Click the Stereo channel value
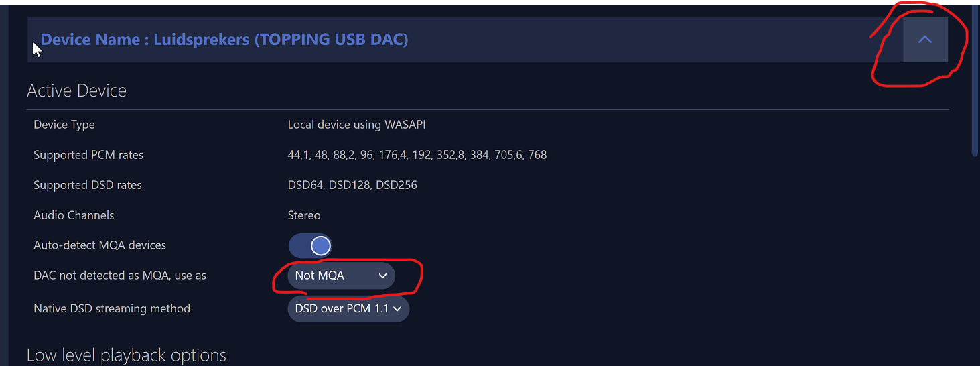 pos(304,215)
